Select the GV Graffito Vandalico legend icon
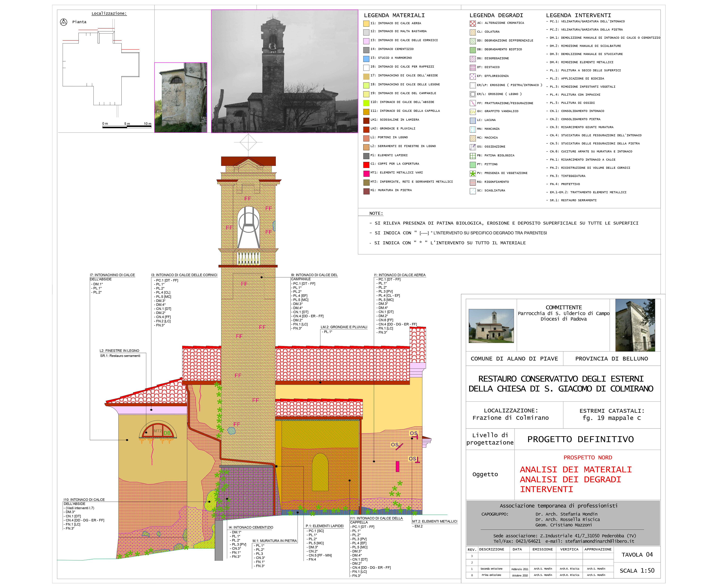718x588 pixels. pyautogui.click(x=472, y=112)
